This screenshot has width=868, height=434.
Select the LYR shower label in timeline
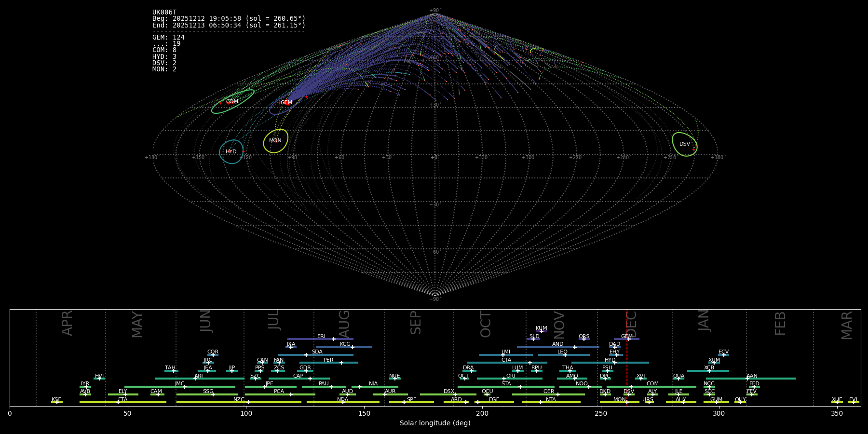tap(85, 383)
